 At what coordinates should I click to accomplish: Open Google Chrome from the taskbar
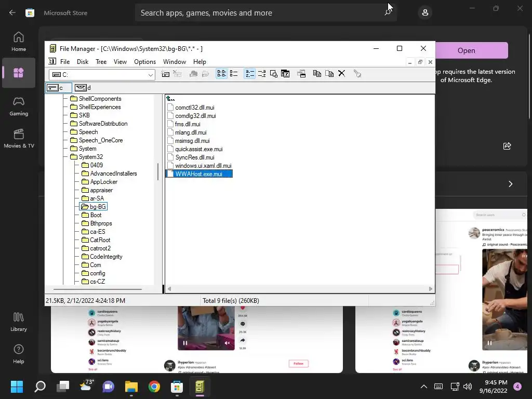coord(154,387)
